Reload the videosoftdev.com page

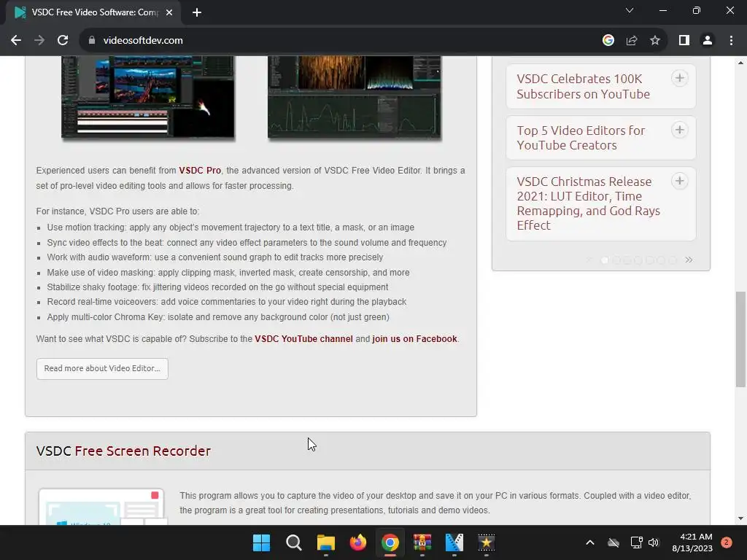point(63,41)
